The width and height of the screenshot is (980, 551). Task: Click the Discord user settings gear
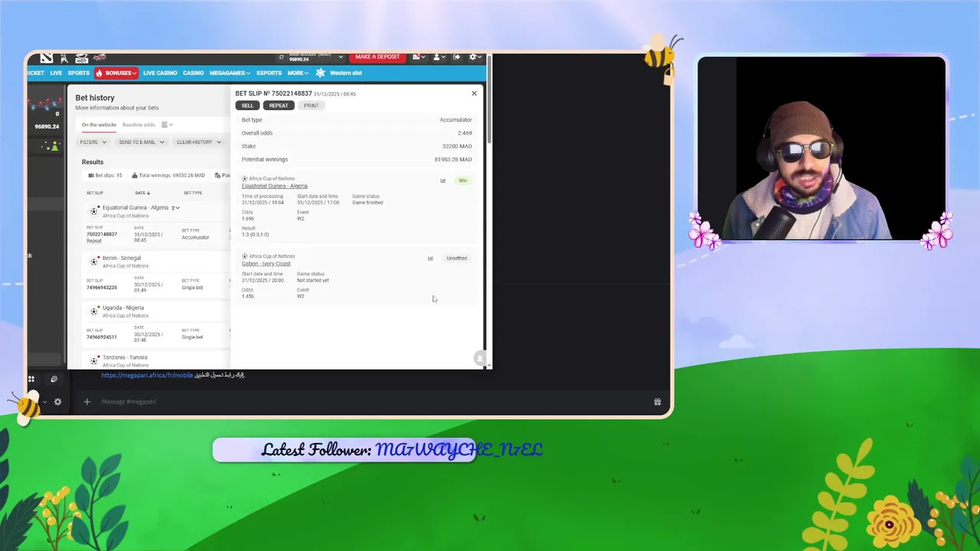pos(57,402)
